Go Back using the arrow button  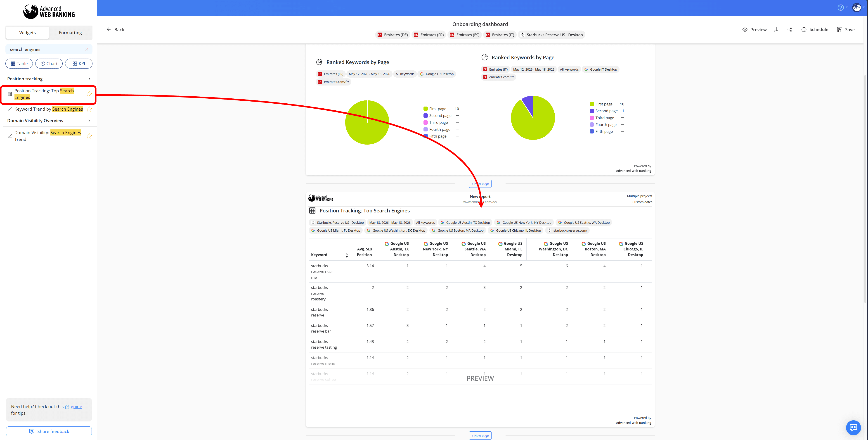coord(115,30)
